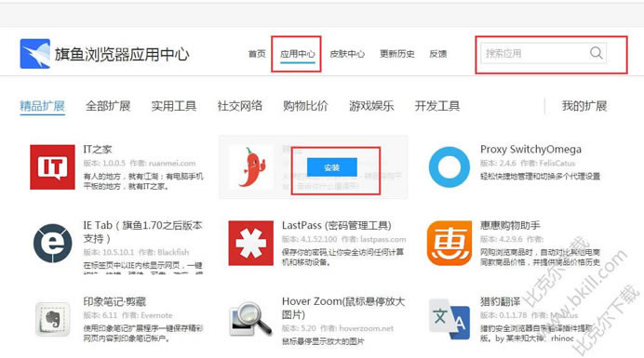Click the Evernote author text
The width and height of the screenshot is (644, 358).
(x=156, y=315)
